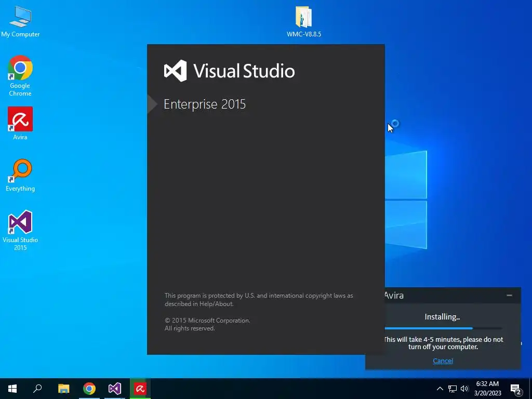Open the taskbar search magnifier
This screenshot has width=532, height=399.
click(x=37, y=389)
